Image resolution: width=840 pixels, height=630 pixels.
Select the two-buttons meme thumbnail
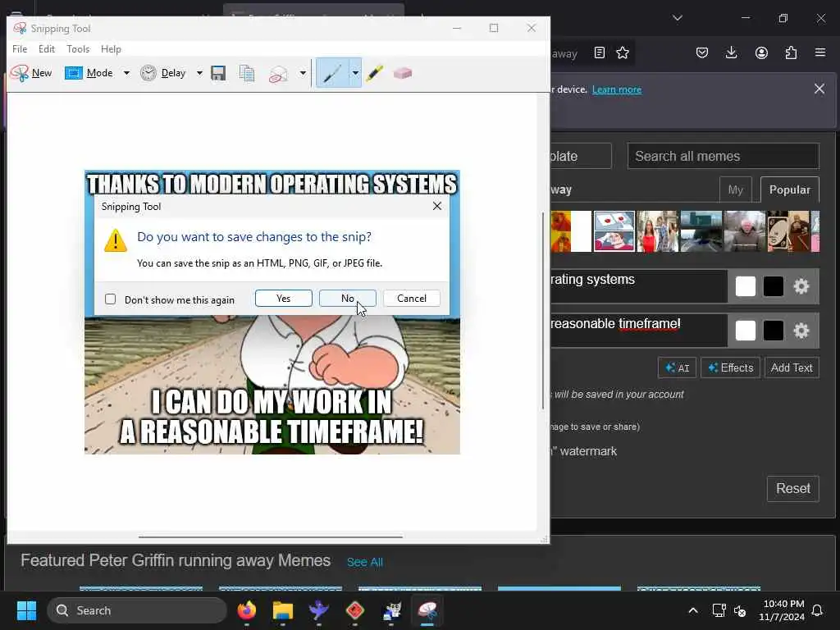(x=614, y=231)
